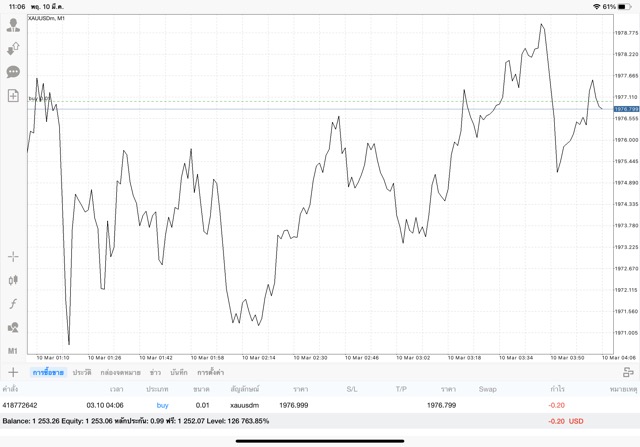Switch to the ข่าว tab

tap(154, 372)
